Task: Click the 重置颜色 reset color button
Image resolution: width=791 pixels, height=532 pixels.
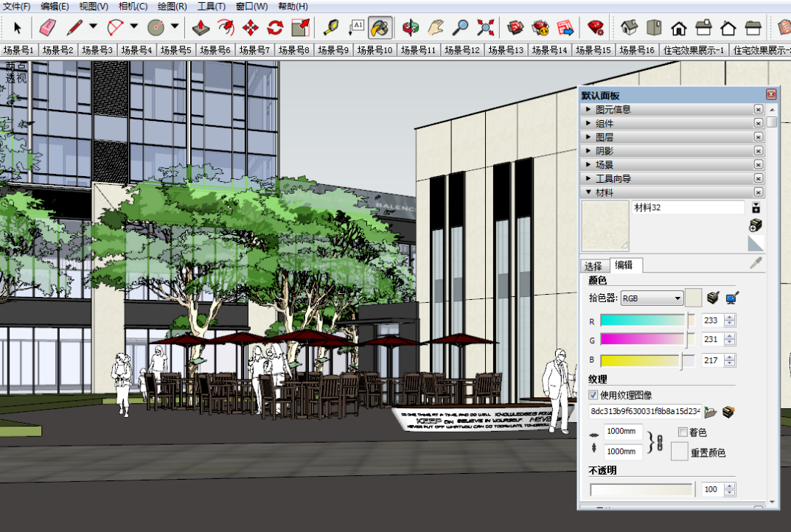Action: tap(679, 452)
